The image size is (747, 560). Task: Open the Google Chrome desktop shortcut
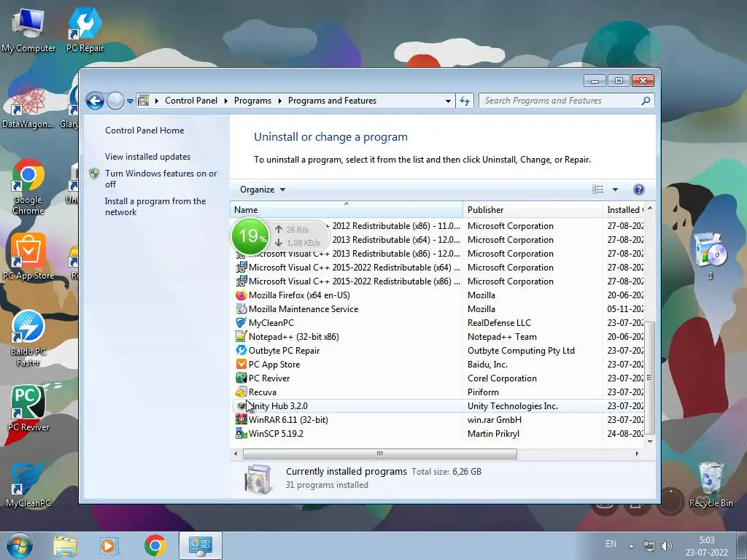tap(28, 187)
